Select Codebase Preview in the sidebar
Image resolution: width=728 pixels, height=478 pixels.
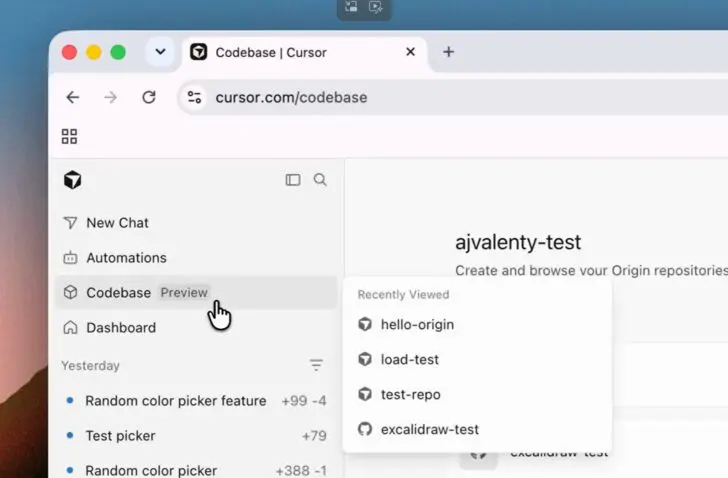coord(195,293)
